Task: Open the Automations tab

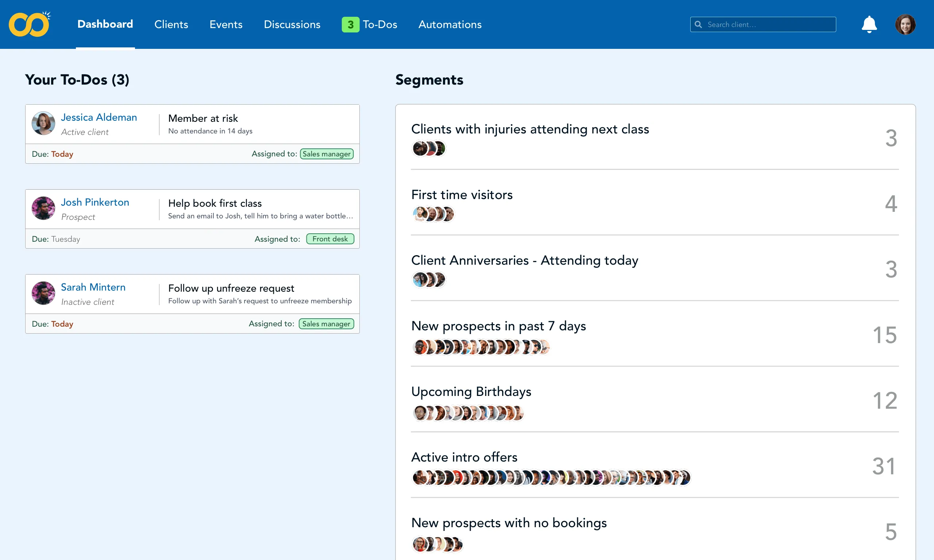Action: tap(449, 24)
